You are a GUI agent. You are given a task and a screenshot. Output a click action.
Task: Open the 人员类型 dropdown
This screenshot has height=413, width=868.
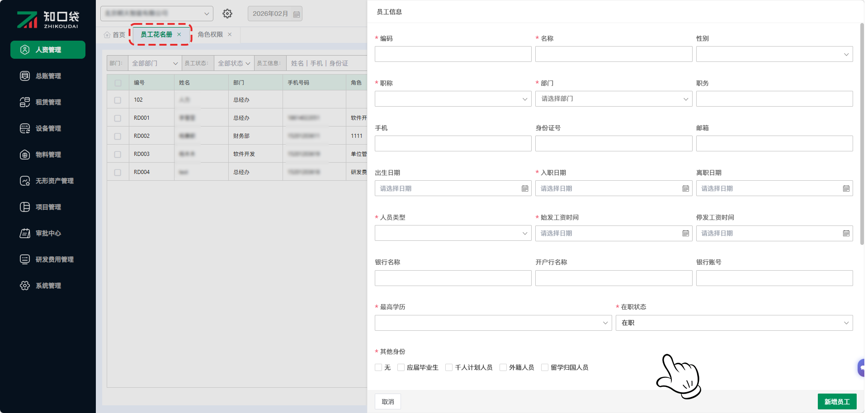pos(453,233)
